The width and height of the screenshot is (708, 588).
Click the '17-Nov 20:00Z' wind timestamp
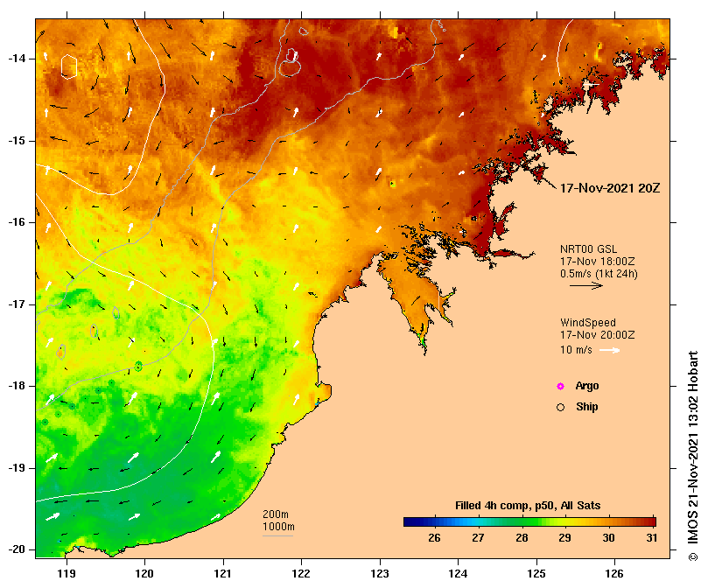pyautogui.click(x=598, y=335)
